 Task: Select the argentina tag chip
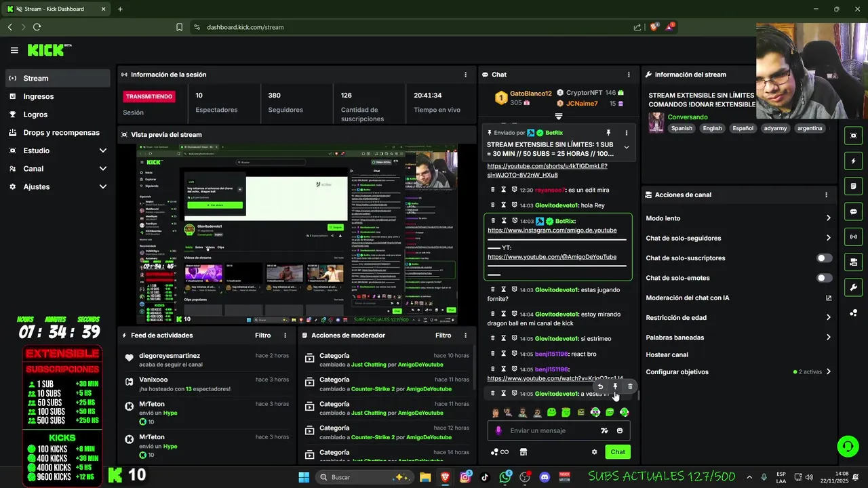810,128
